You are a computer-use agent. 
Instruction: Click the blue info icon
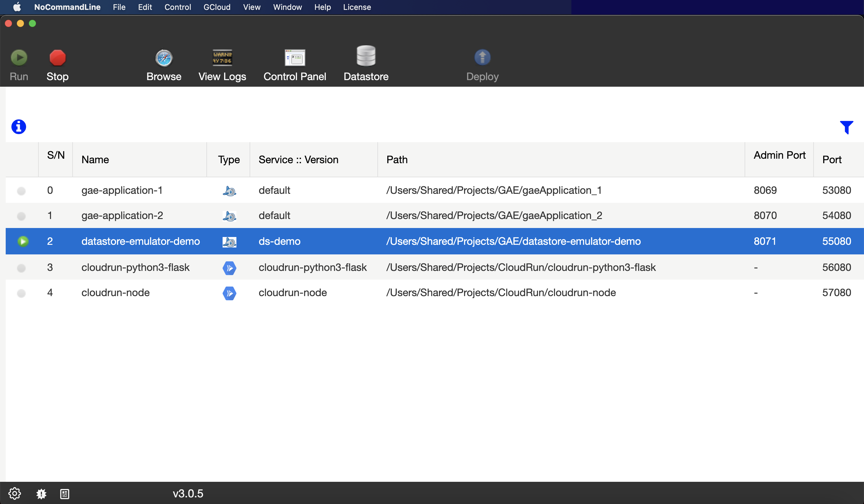point(19,127)
